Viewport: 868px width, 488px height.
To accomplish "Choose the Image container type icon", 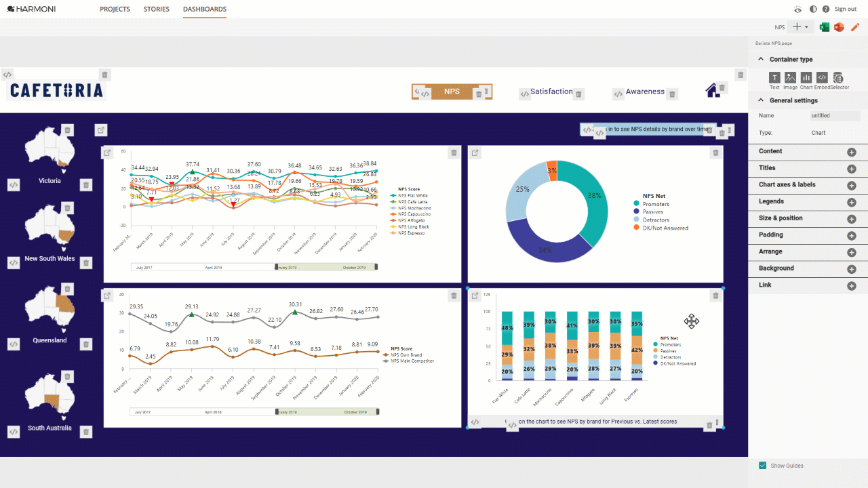I will pos(790,77).
